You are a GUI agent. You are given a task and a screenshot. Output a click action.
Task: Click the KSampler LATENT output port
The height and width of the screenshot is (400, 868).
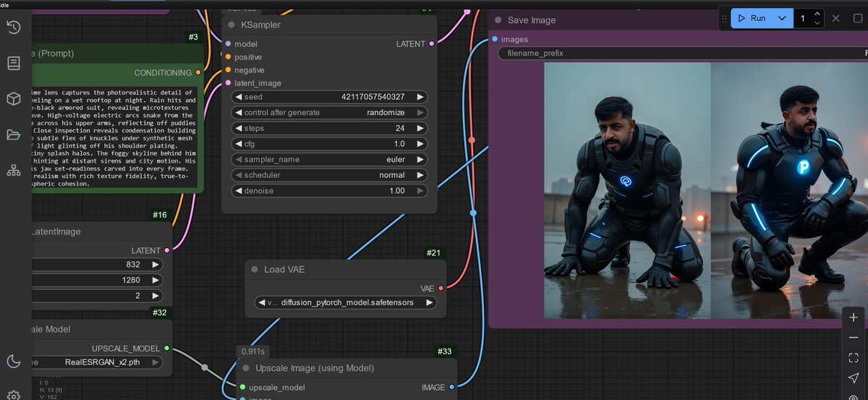pos(432,44)
